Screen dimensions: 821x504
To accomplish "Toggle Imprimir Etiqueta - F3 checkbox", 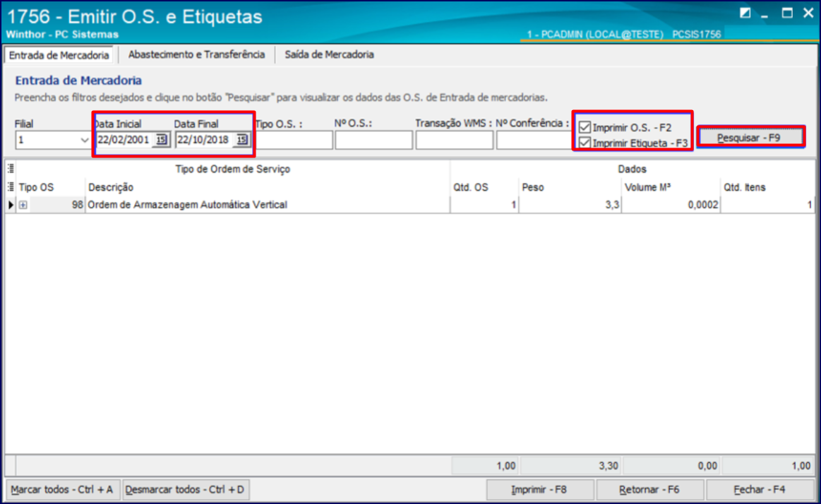I will click(585, 143).
